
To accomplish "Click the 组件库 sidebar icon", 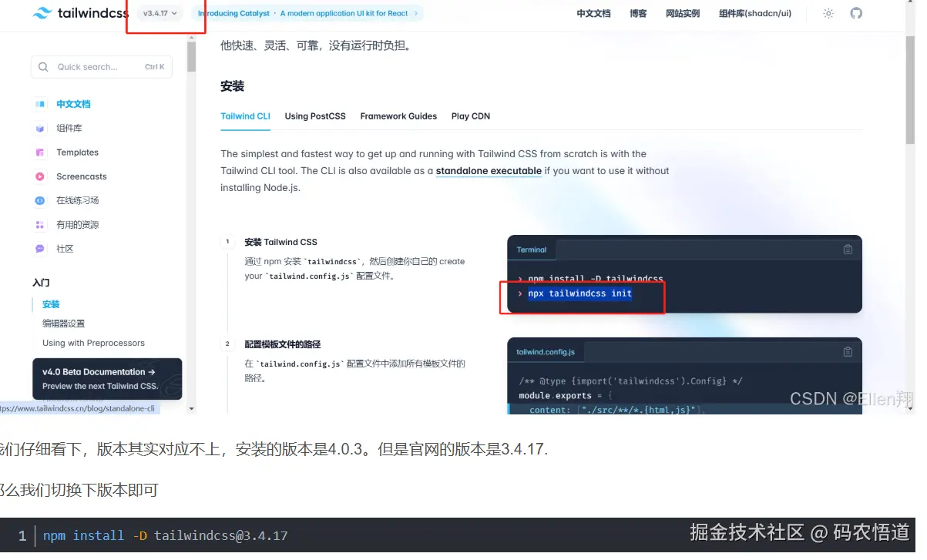I will (40, 128).
